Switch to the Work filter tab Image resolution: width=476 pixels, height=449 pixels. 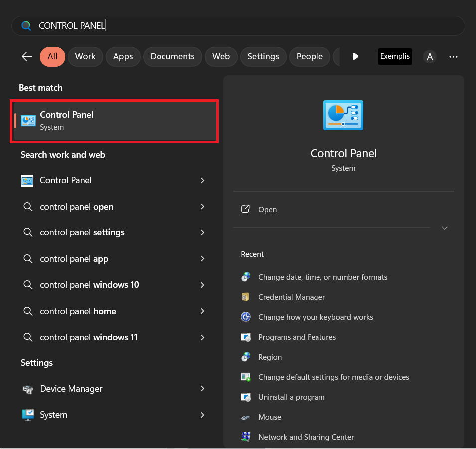pos(85,56)
